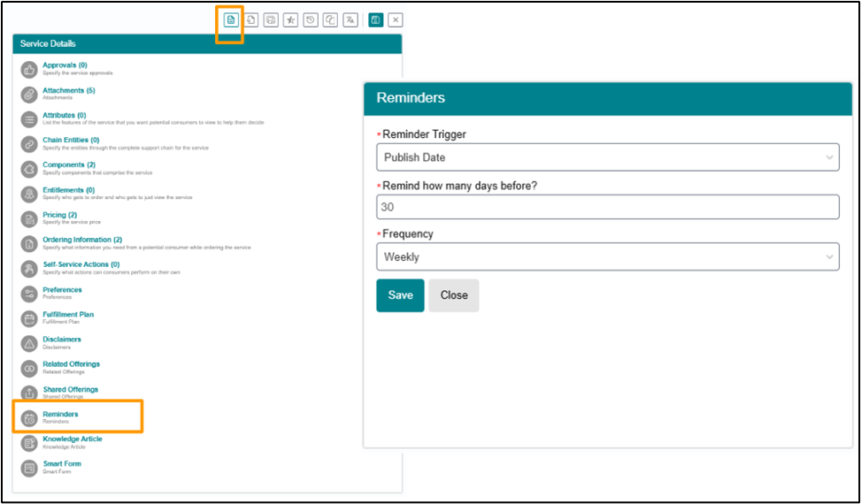Click the copy duplicate toolbar icon
Image resolution: width=861 pixels, height=504 pixels.
pos(330,20)
